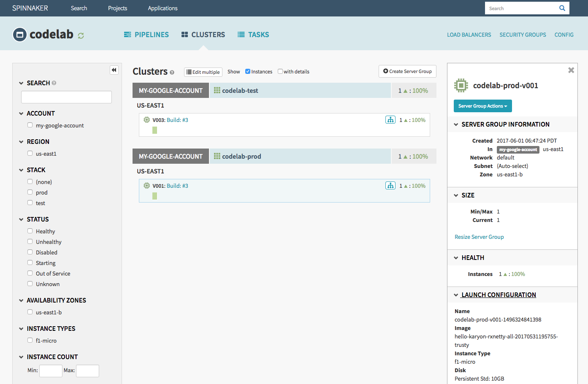
Task: Enable the with details checkbox
Action: point(280,71)
